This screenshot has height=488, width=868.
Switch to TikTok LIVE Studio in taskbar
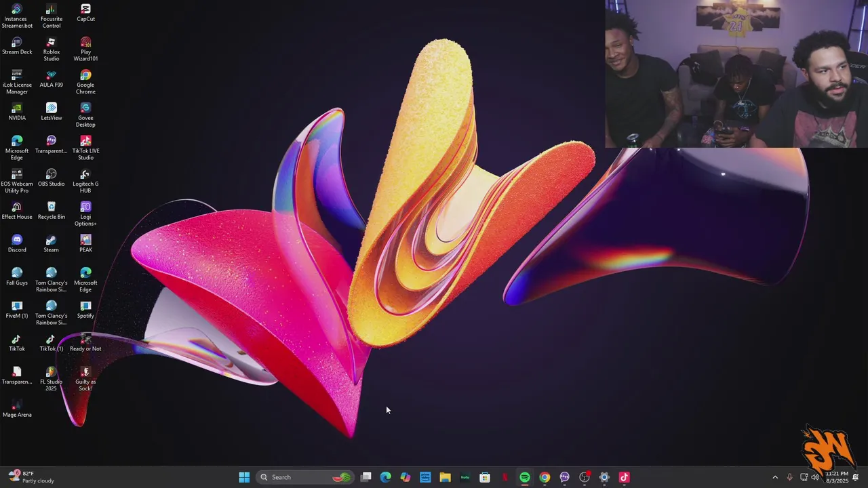point(624,477)
